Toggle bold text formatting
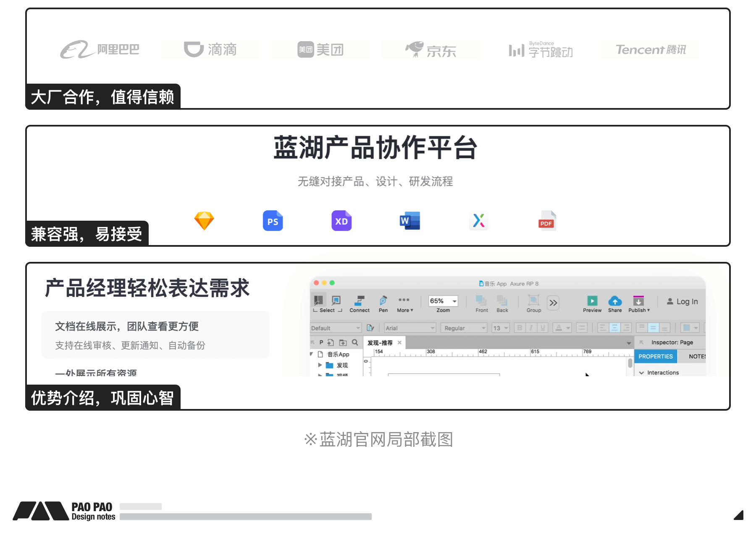 click(x=520, y=328)
